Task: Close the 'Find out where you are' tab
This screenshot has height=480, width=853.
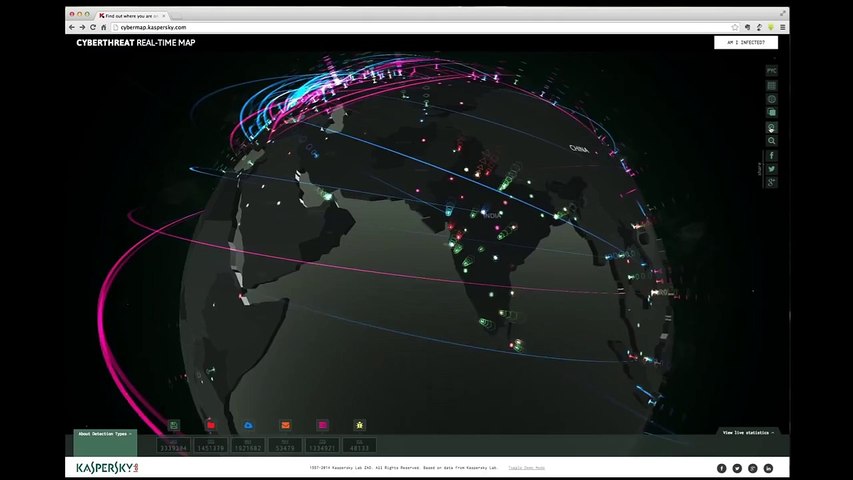Action: tap(163, 16)
